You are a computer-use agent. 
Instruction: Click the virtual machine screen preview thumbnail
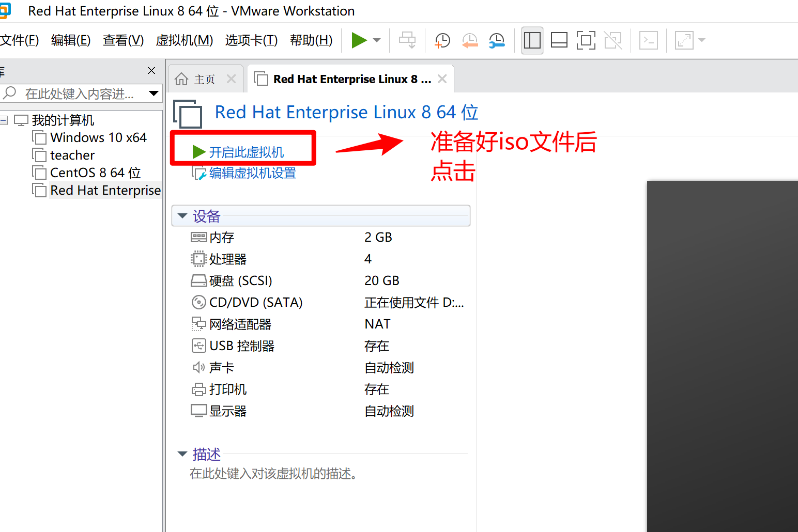pyautogui.click(x=723, y=356)
